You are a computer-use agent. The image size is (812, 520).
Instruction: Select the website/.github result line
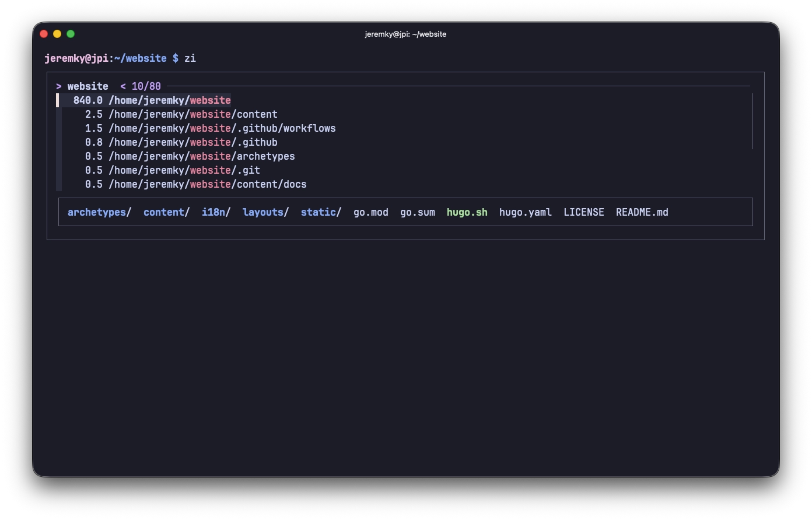[x=181, y=142]
